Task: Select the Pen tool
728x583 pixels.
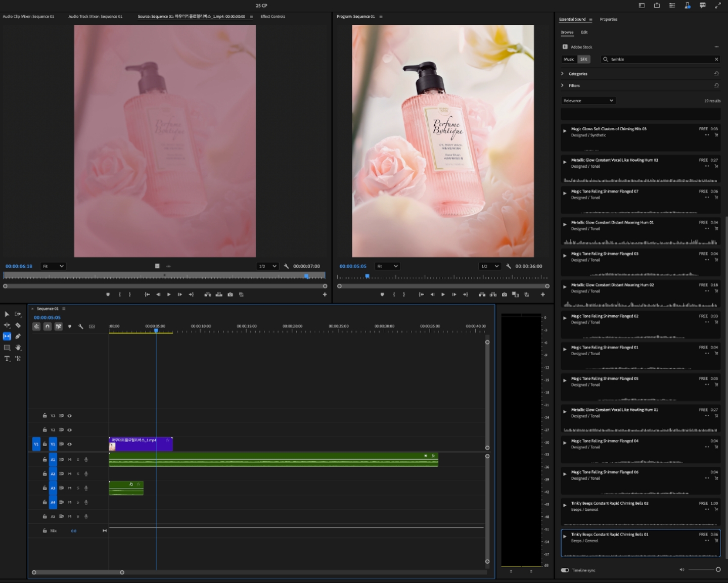Action: tap(18, 336)
